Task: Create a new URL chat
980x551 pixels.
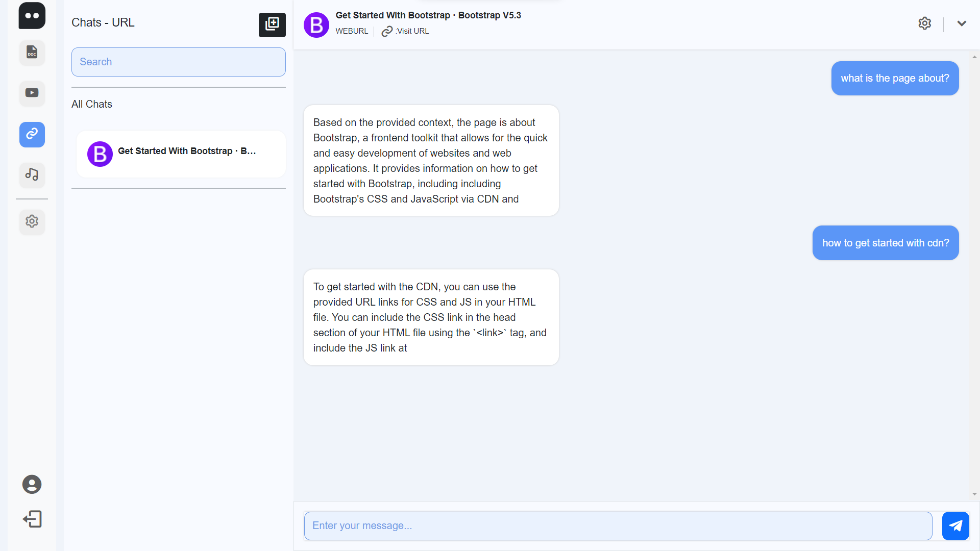Action: 272,24
